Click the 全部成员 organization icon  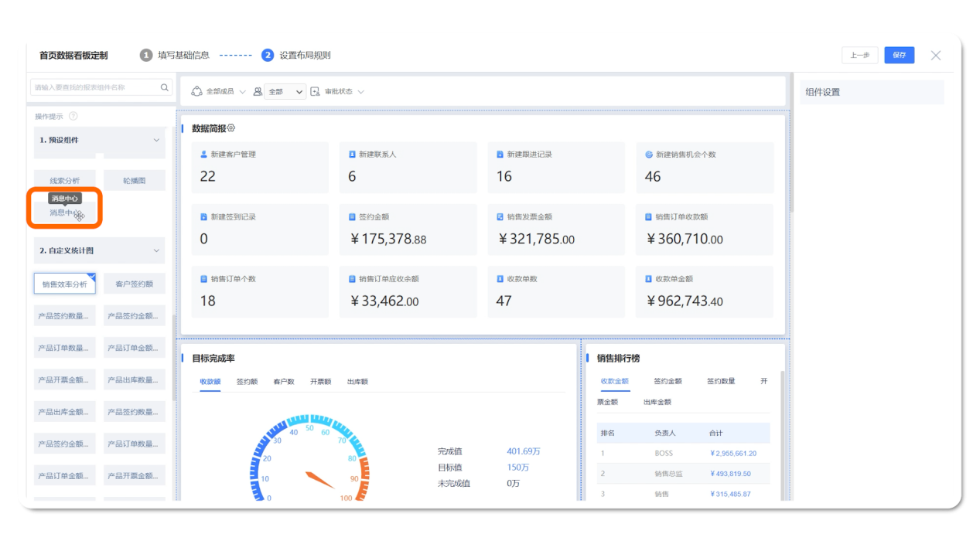[x=196, y=91]
